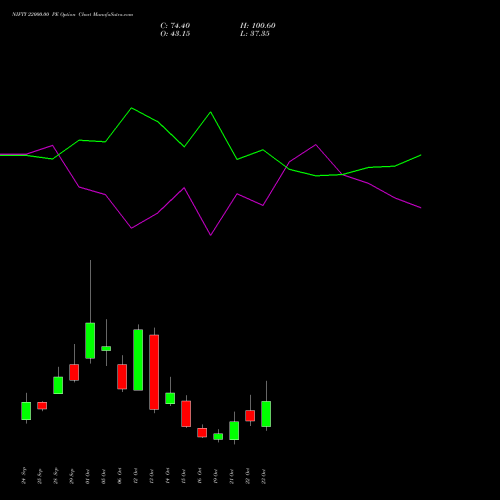Click the tallest red candlestick on the chart

click(154, 372)
